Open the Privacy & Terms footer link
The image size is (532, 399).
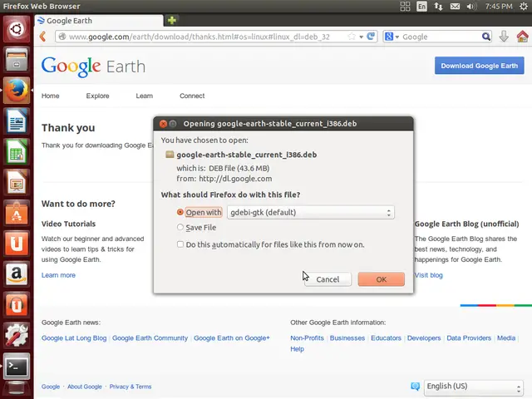pos(131,387)
